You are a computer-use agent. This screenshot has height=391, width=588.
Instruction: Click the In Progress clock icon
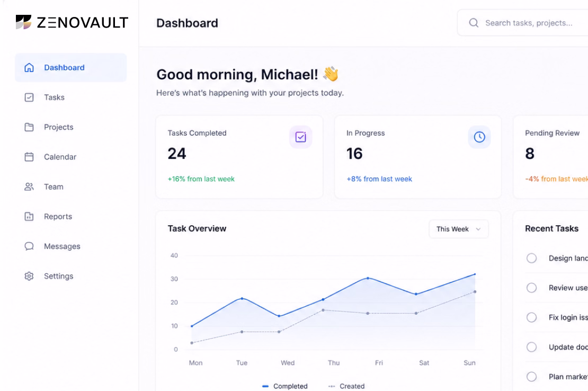[479, 137]
